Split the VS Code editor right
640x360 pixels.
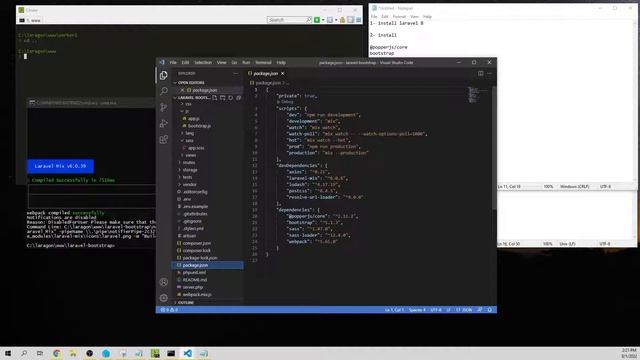click(481, 73)
